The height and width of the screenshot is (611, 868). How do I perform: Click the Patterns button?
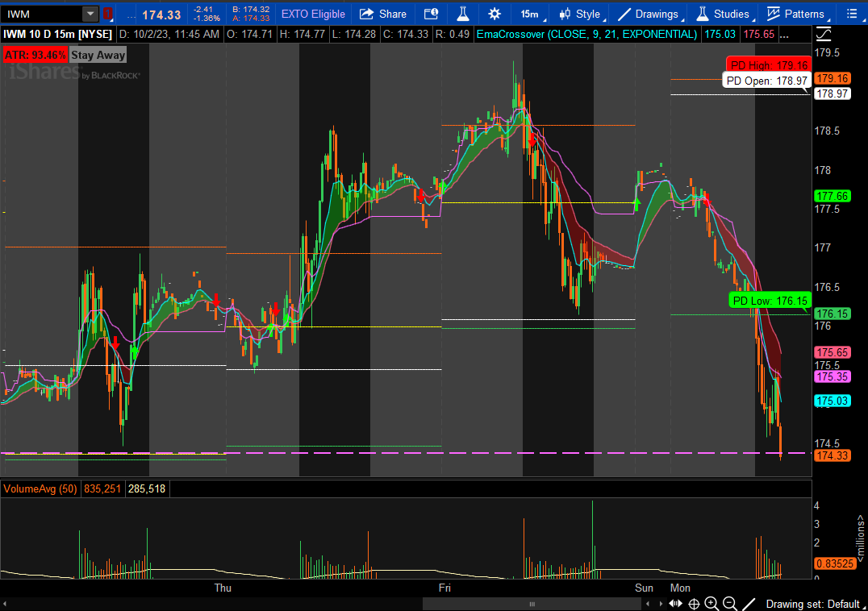tap(795, 14)
